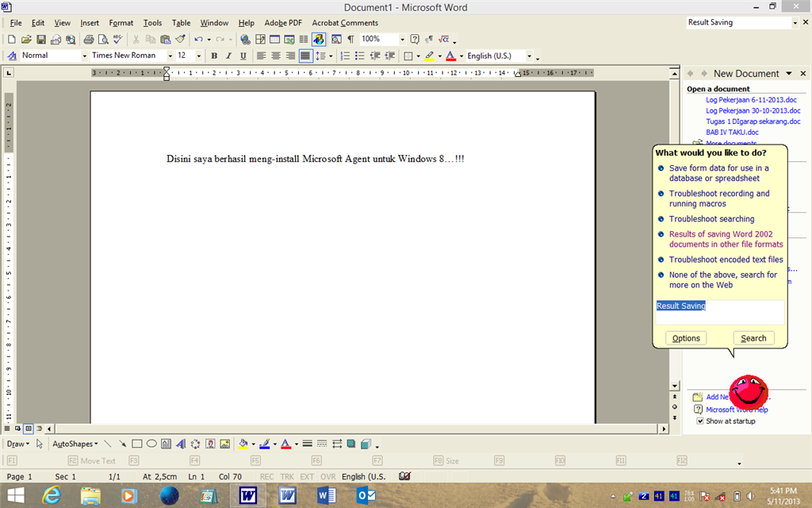Open the Acrobat Comments menu
The image size is (812, 508).
[345, 23]
